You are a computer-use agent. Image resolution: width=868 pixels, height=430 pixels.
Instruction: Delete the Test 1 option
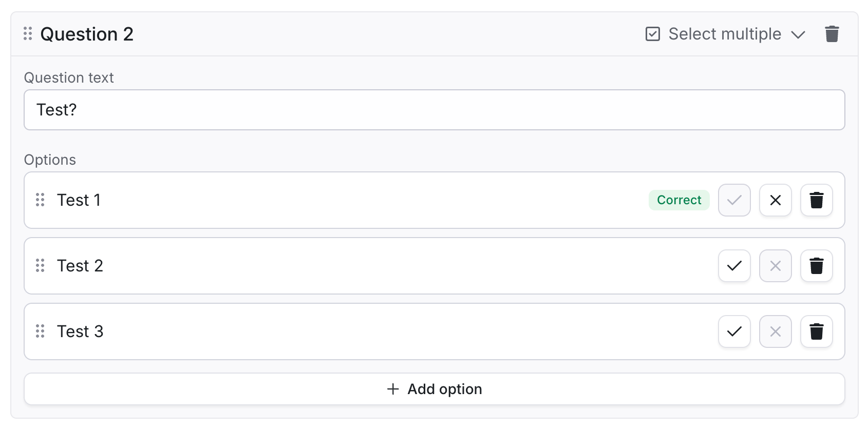pyautogui.click(x=816, y=200)
